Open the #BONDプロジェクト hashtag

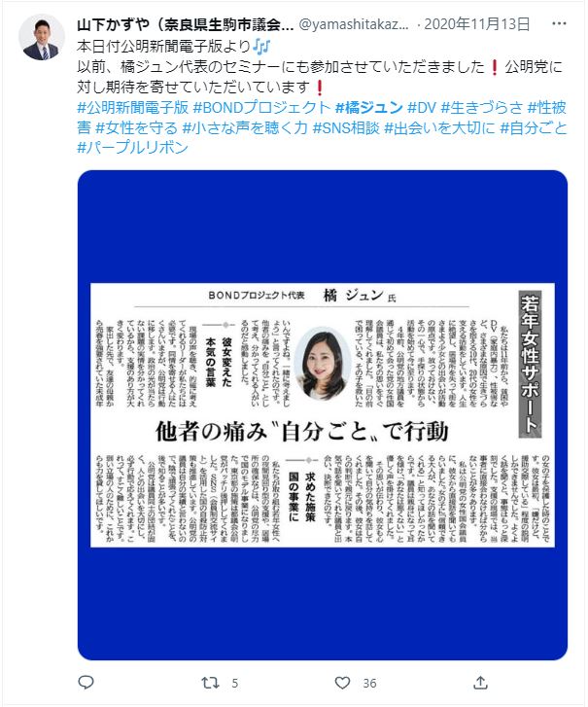261,108
